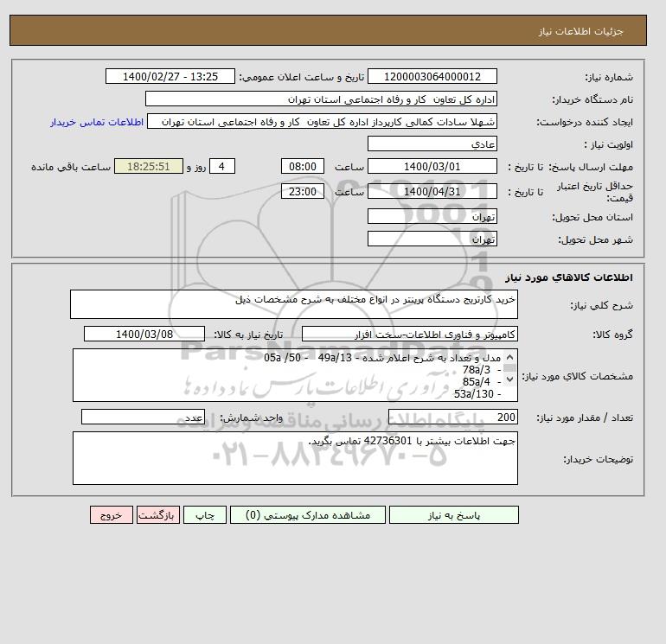Click delivery city field تهران
Viewport: 666px width, 644px height.
point(432,239)
